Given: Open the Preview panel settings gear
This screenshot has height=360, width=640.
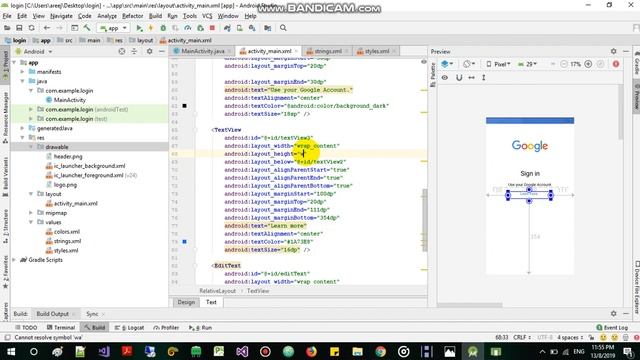Looking at the screenshot, I should coord(613,51).
